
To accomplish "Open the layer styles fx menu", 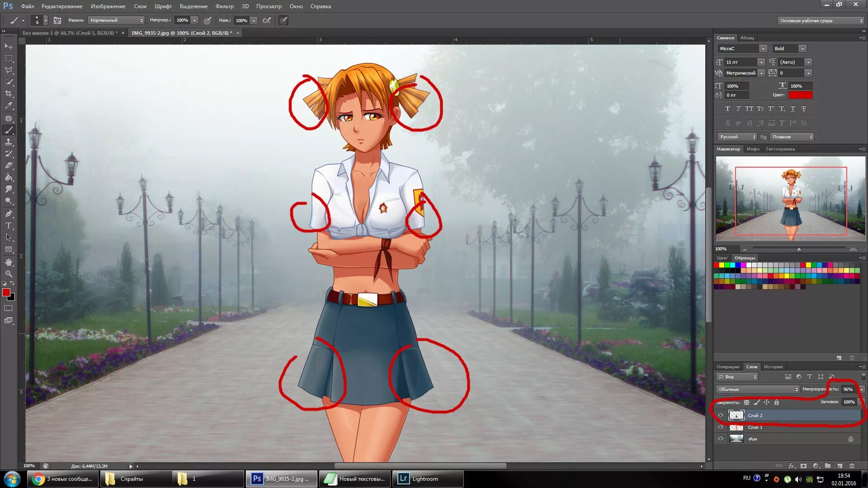I will (792, 466).
